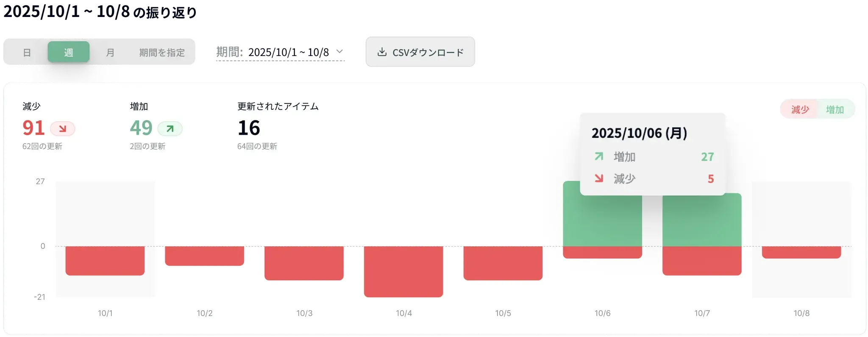Click the red down-arrow icon beside 91
868x337 pixels.
tap(62, 128)
